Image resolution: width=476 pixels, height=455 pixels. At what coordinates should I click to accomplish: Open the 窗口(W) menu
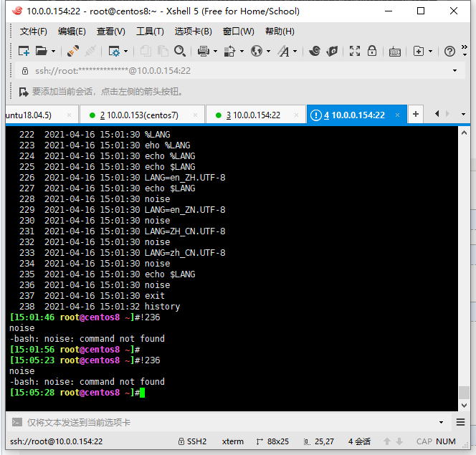coord(239,32)
